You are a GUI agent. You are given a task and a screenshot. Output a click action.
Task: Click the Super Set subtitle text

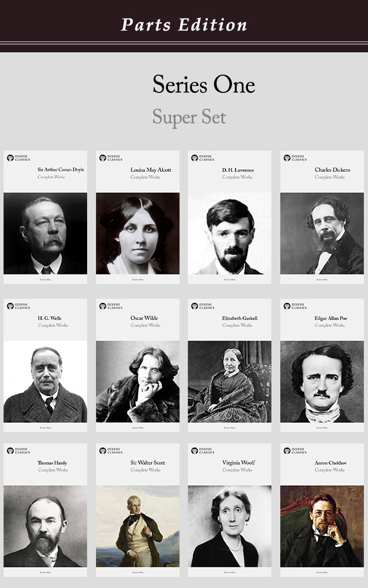[x=189, y=116]
